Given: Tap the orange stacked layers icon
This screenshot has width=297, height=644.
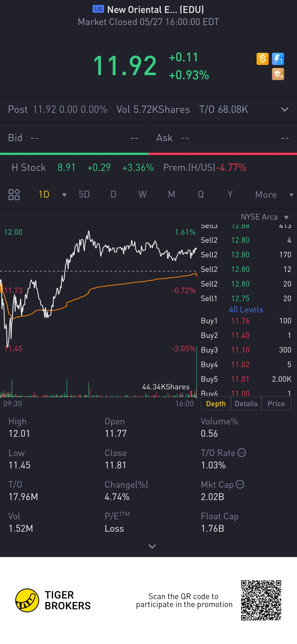Looking at the screenshot, I should (278, 74).
